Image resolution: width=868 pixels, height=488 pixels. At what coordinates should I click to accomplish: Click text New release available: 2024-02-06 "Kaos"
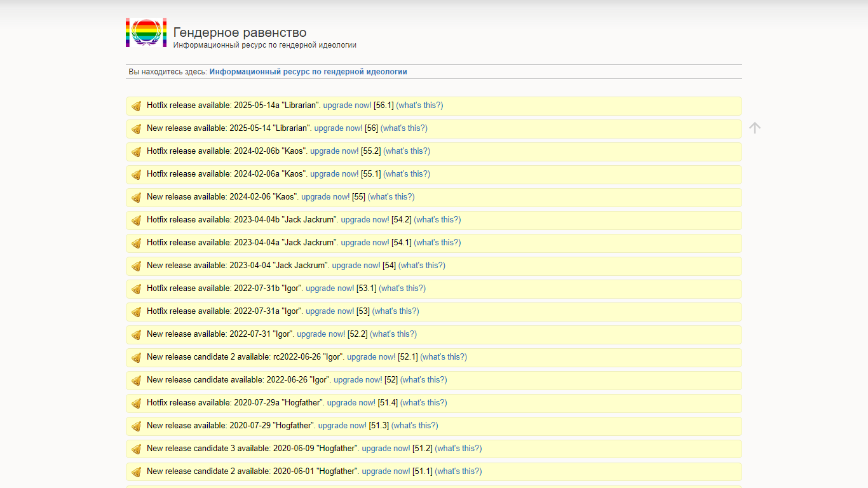point(222,197)
